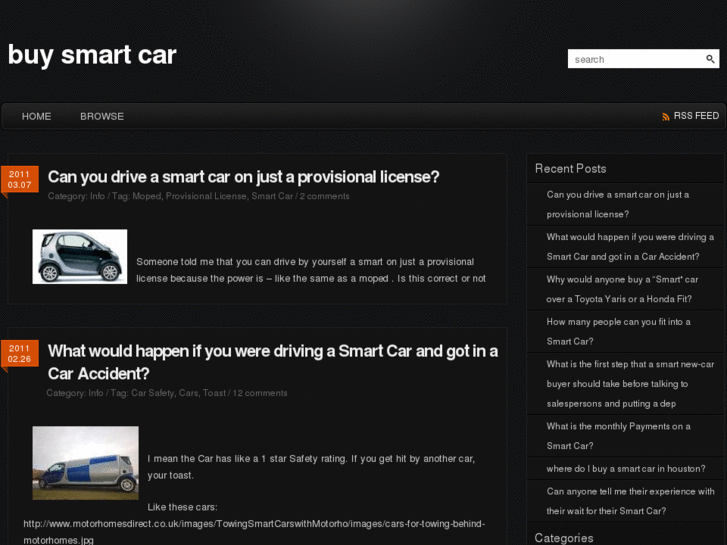Open post title 'What would happen if you were driving a Smart Car'

[273, 362]
